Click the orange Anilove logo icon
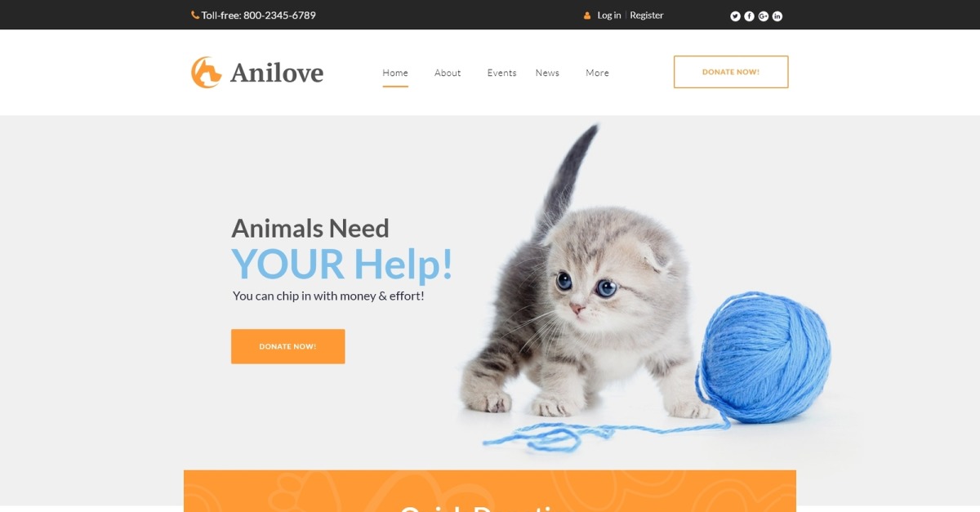The image size is (980, 512). point(206,72)
